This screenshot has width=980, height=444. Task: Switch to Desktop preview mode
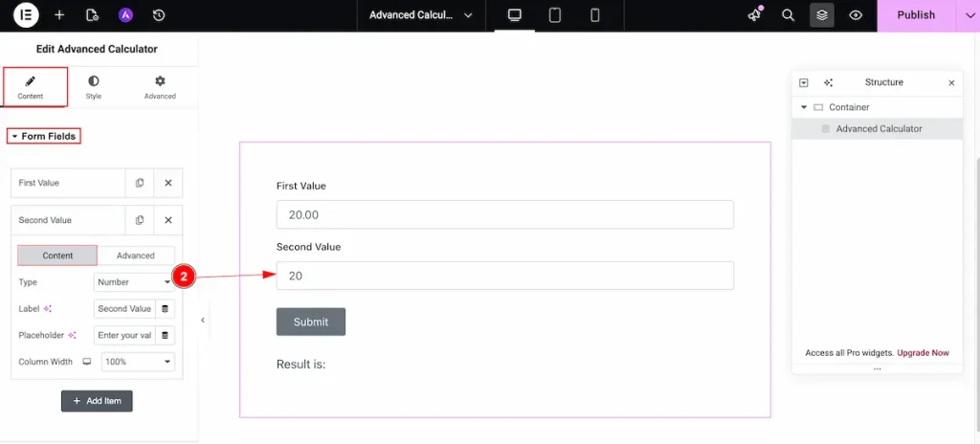[514, 15]
